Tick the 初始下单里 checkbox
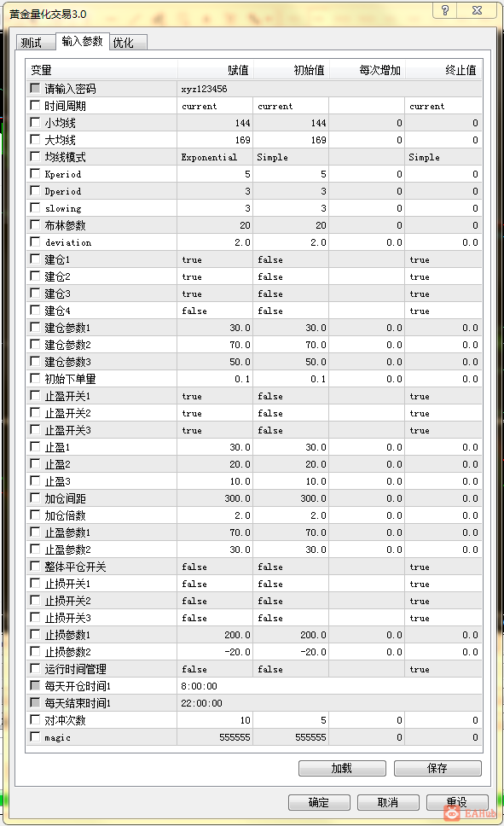This screenshot has width=504, height=826. pos(35,378)
